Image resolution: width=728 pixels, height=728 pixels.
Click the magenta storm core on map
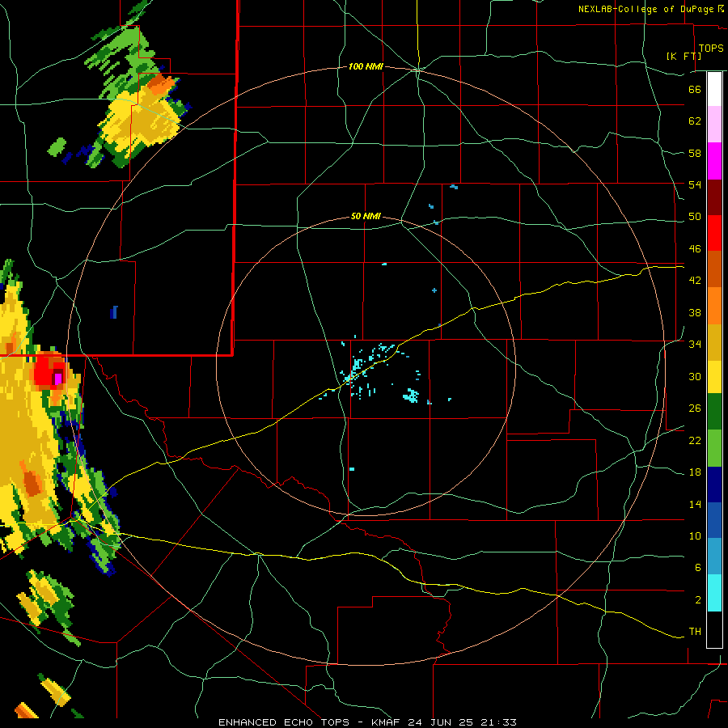click(58, 379)
